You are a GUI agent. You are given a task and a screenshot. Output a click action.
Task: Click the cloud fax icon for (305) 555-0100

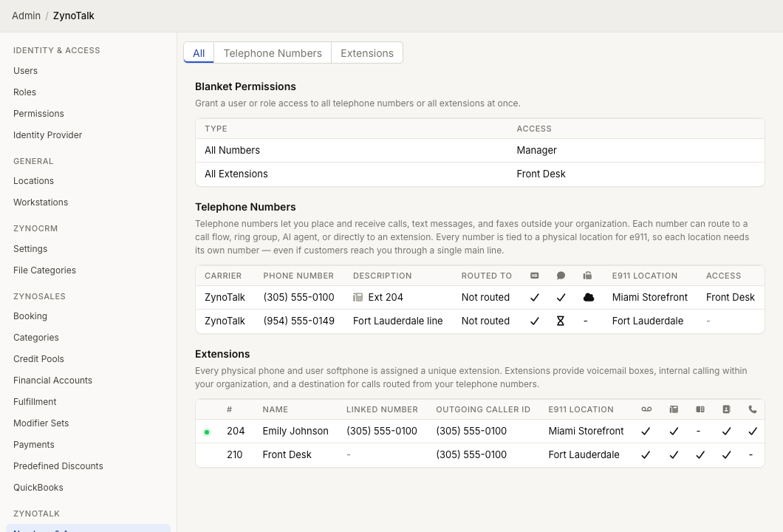pyautogui.click(x=589, y=297)
